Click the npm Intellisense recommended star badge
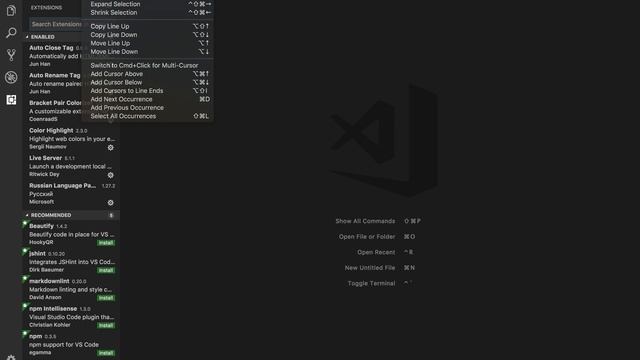The width and height of the screenshot is (640, 360). tap(24, 306)
